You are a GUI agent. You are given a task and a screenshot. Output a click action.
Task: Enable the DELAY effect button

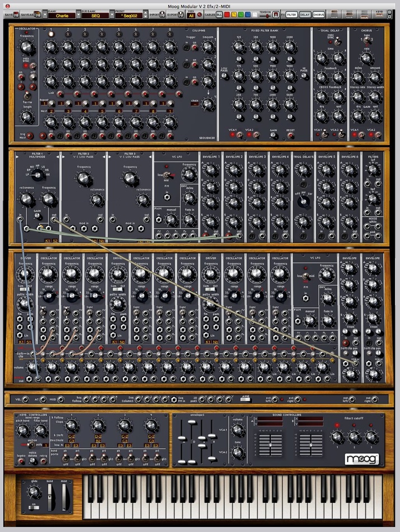click(x=304, y=15)
